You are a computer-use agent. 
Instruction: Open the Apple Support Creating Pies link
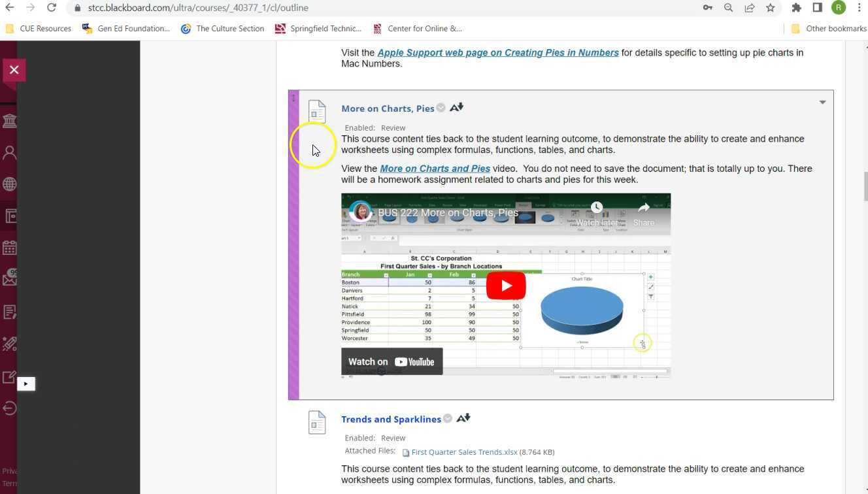(497, 52)
